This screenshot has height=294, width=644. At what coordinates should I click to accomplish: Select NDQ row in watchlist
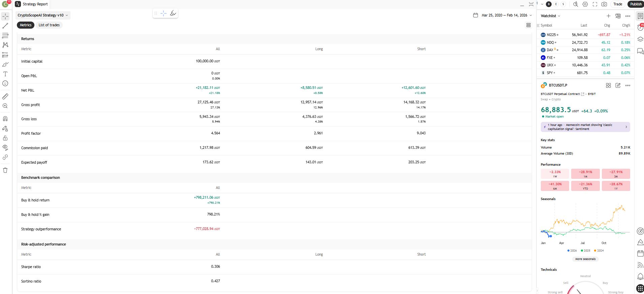(x=585, y=42)
